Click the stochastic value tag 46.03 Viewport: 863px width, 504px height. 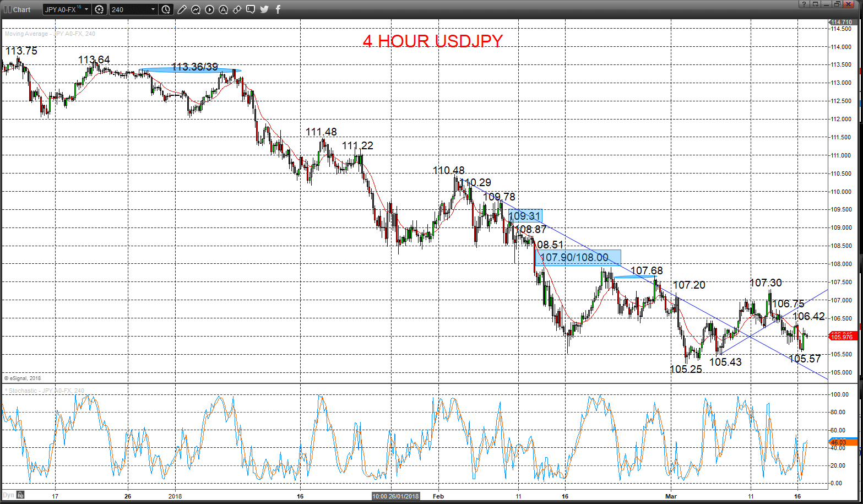tap(842, 442)
